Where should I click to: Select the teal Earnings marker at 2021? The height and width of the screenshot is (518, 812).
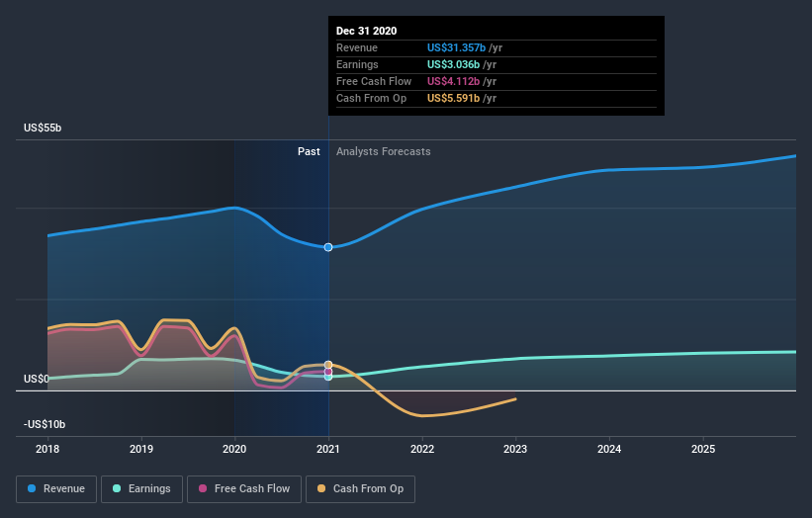[x=328, y=378]
